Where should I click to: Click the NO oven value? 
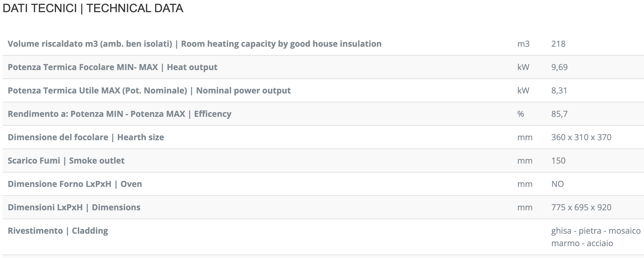click(x=558, y=184)
